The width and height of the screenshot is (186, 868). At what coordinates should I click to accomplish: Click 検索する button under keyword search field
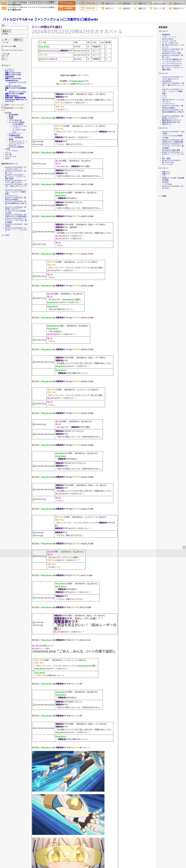(x=6, y=31)
